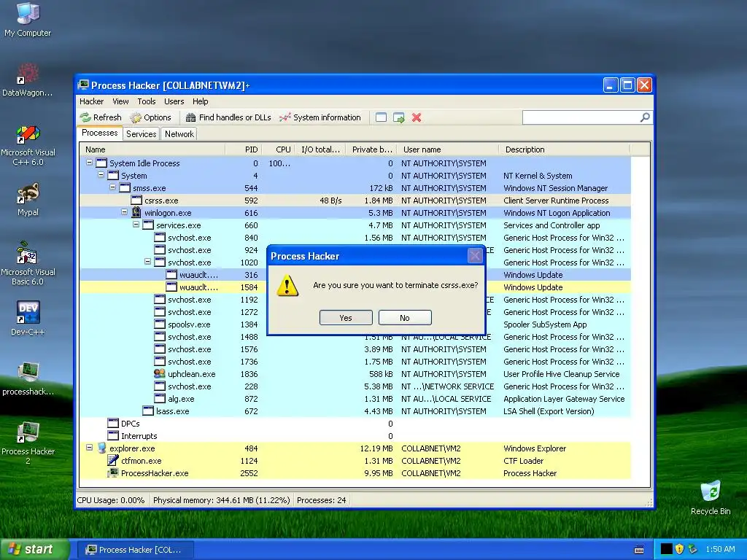
Task: Collapse the System tree node
Action: 101,175
